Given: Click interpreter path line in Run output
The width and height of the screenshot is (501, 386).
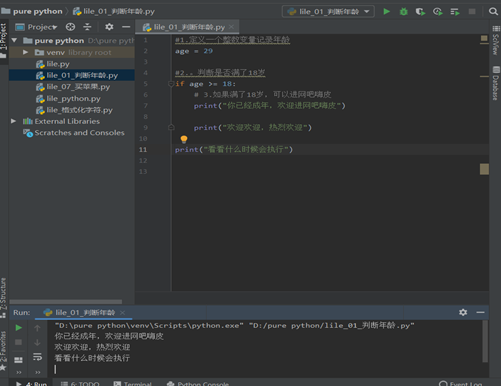Looking at the screenshot, I should coord(234,325).
